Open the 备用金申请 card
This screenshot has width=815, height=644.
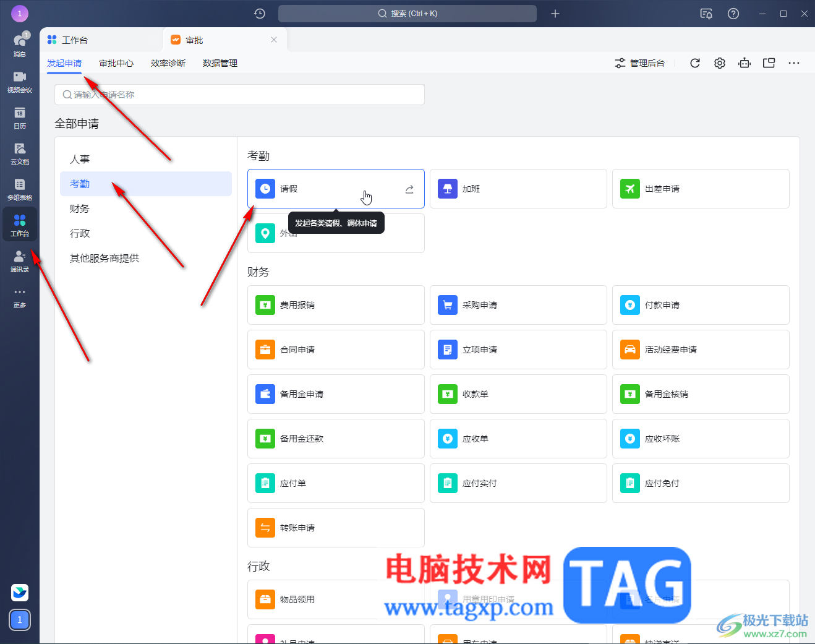pos(336,394)
